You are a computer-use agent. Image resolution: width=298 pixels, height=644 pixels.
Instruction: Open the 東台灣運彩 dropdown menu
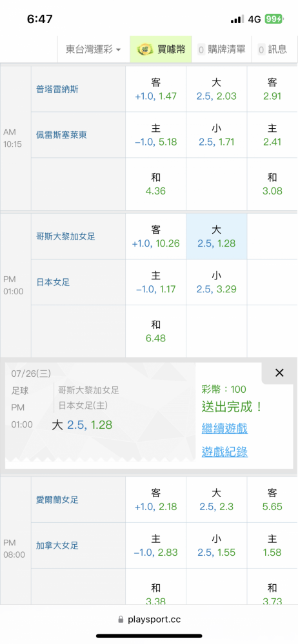pyautogui.click(x=94, y=50)
